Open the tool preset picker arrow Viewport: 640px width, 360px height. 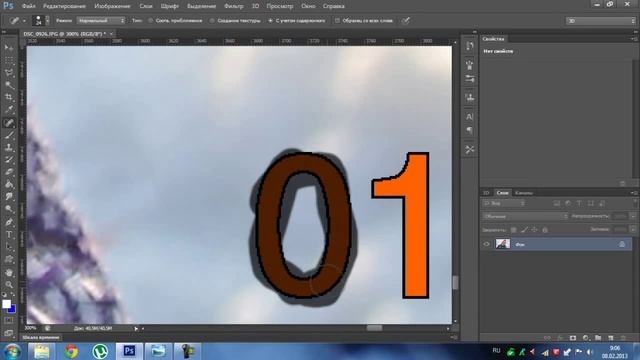24,20
